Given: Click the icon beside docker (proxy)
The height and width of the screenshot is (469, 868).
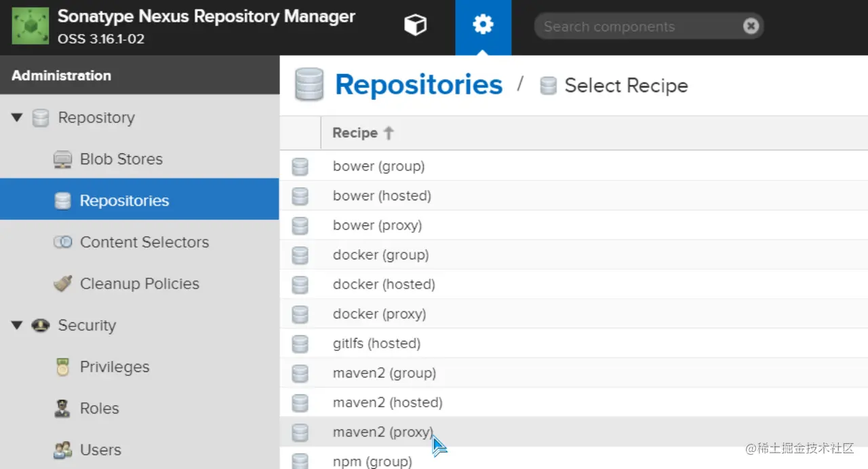Looking at the screenshot, I should [300, 314].
